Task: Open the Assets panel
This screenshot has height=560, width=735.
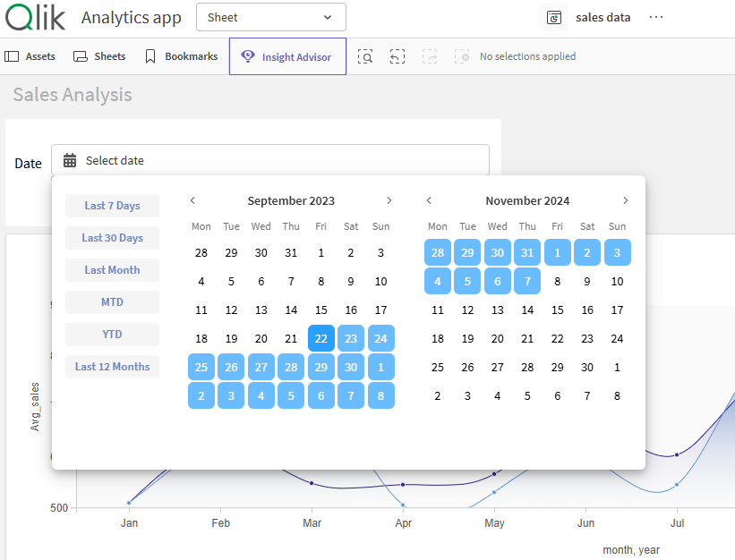Action: [x=30, y=56]
